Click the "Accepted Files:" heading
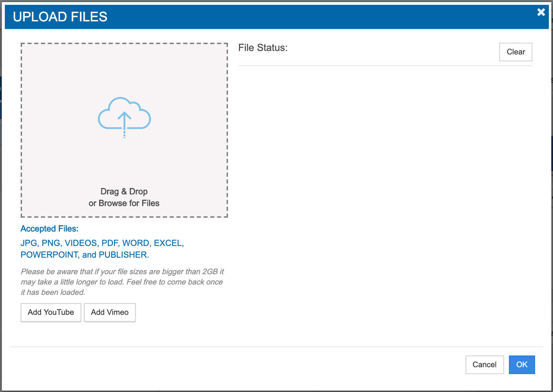553x392 pixels. [50, 229]
